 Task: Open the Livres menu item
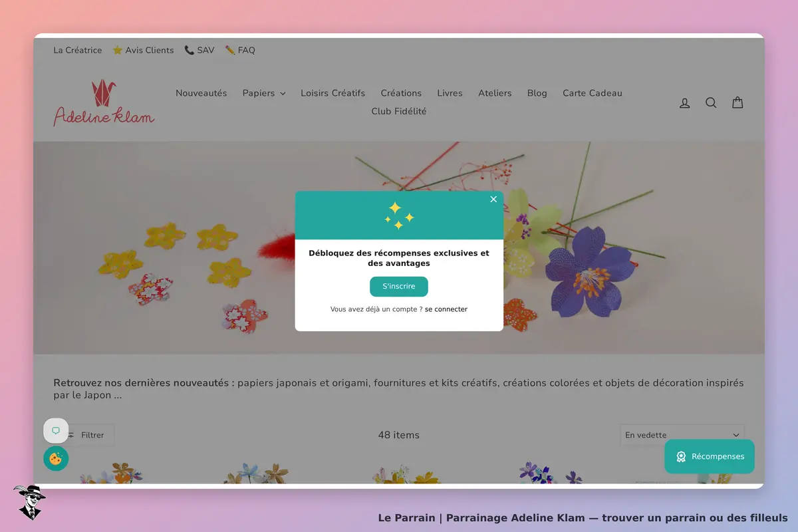pyautogui.click(x=450, y=93)
